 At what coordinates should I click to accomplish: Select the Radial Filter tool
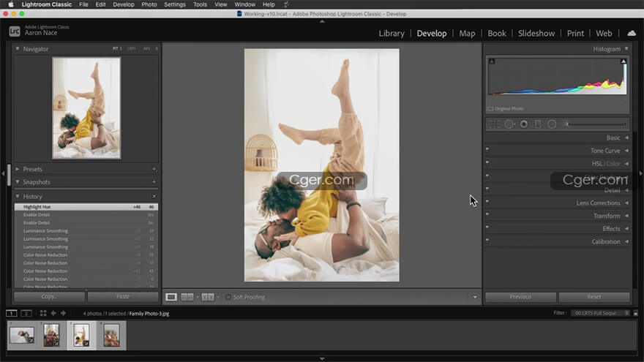[552, 124]
